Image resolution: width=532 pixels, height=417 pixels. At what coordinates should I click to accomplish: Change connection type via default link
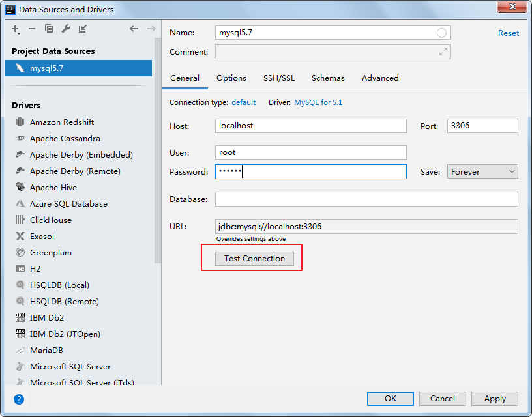click(x=243, y=102)
